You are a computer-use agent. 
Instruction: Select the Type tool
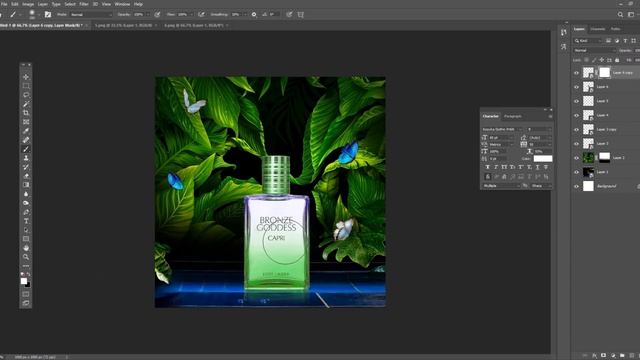tap(26, 221)
